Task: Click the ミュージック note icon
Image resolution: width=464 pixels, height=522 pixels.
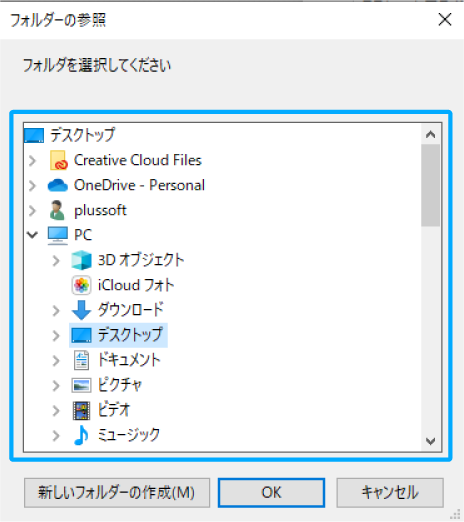Action: [x=81, y=435]
